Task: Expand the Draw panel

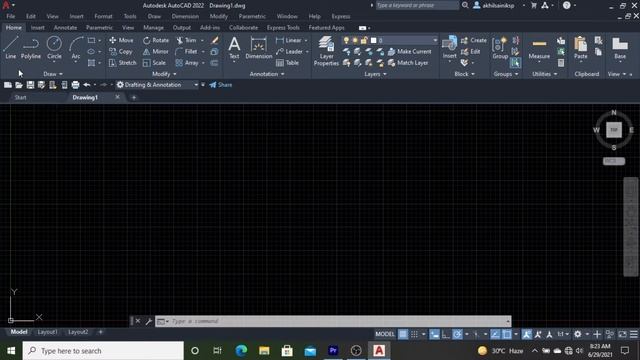Action: [53, 74]
